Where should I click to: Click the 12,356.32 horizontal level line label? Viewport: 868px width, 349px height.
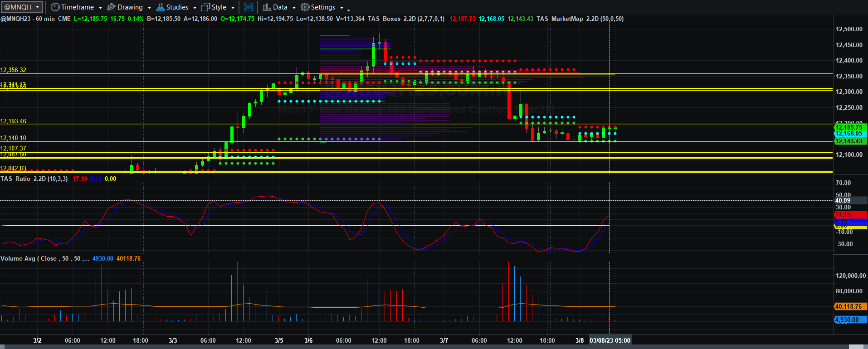pyautogui.click(x=13, y=70)
